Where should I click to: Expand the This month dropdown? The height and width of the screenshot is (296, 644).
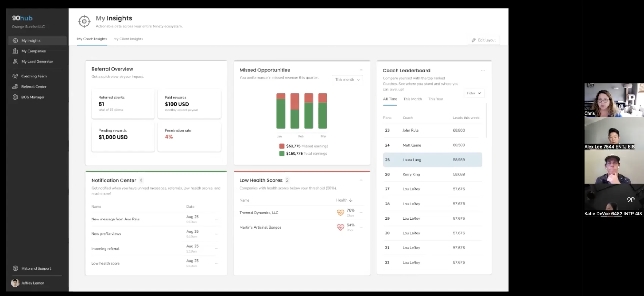click(347, 79)
